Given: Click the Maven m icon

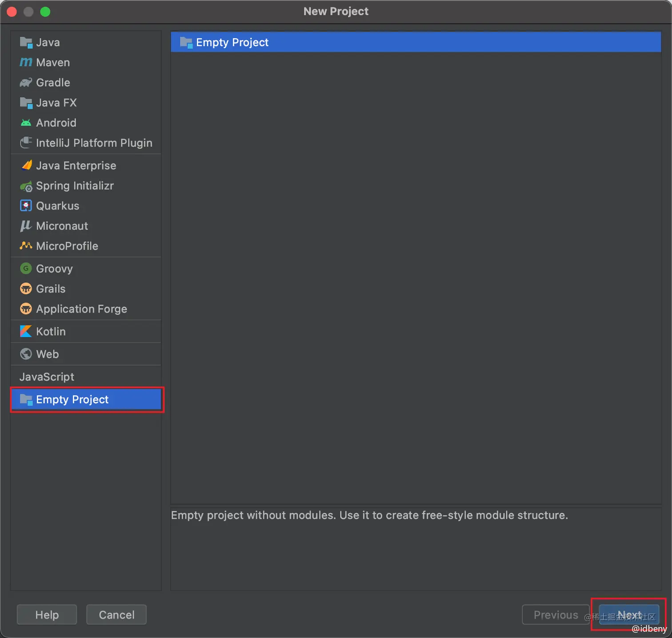Looking at the screenshot, I should pyautogui.click(x=26, y=62).
